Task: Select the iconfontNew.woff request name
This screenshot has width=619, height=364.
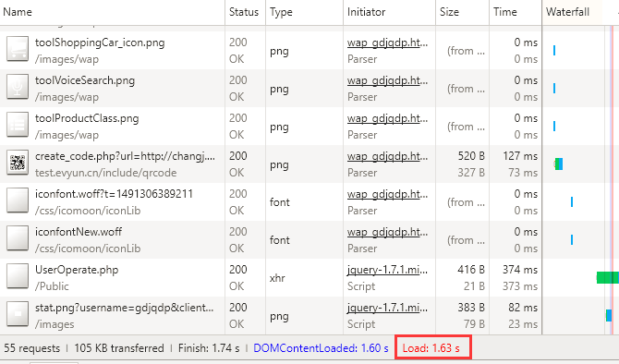Action: [x=79, y=232]
